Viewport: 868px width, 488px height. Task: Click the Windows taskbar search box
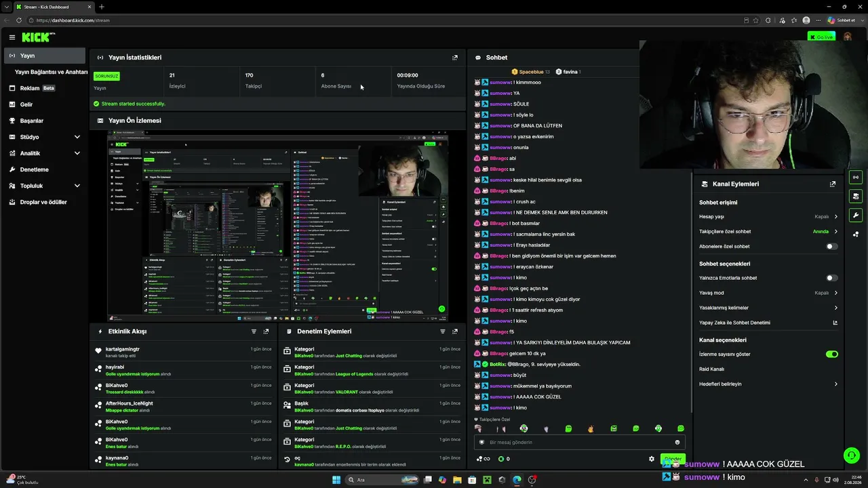point(381,480)
